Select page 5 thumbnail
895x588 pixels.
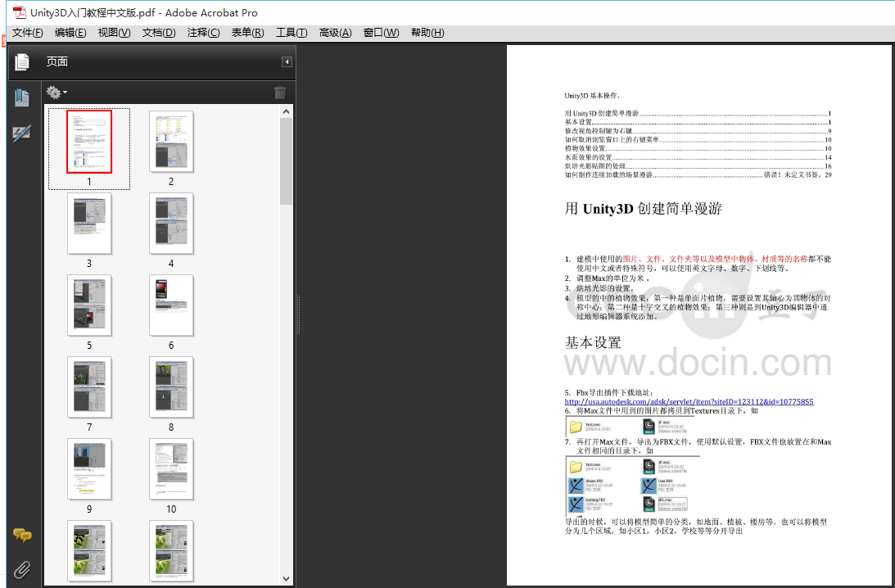(x=89, y=305)
